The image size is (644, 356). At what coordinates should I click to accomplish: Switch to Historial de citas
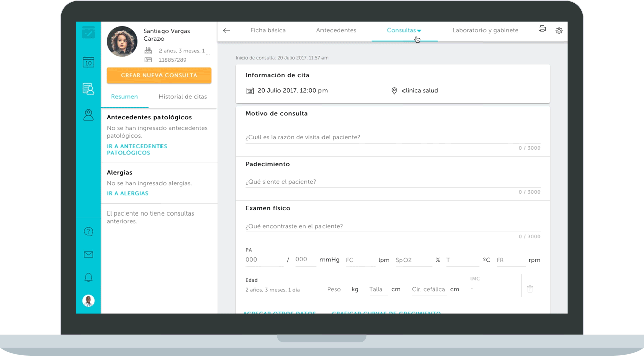(x=183, y=96)
